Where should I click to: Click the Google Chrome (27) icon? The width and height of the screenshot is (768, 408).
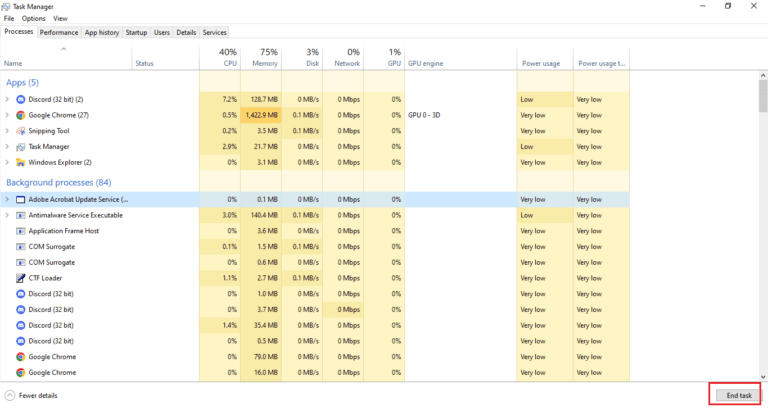coord(21,115)
